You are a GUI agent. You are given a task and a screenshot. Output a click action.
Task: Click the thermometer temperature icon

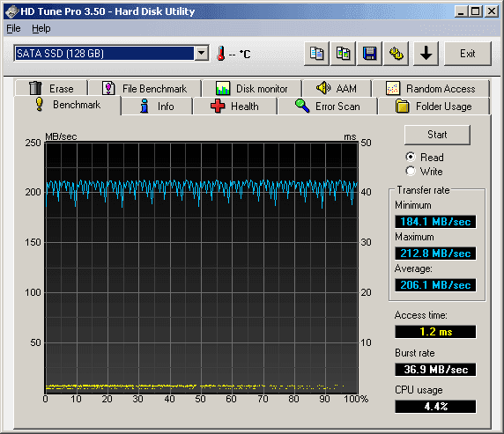pyautogui.click(x=220, y=54)
